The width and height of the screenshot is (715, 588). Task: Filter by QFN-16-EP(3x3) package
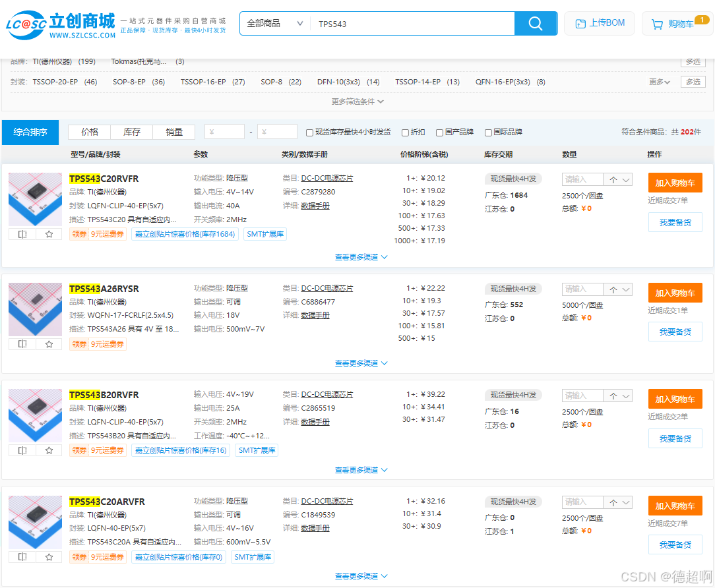pyautogui.click(x=511, y=82)
